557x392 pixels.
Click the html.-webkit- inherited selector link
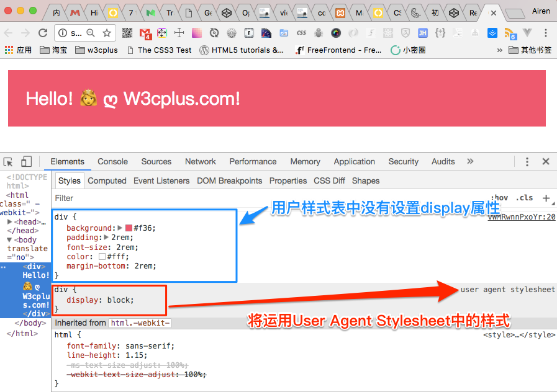click(x=140, y=323)
